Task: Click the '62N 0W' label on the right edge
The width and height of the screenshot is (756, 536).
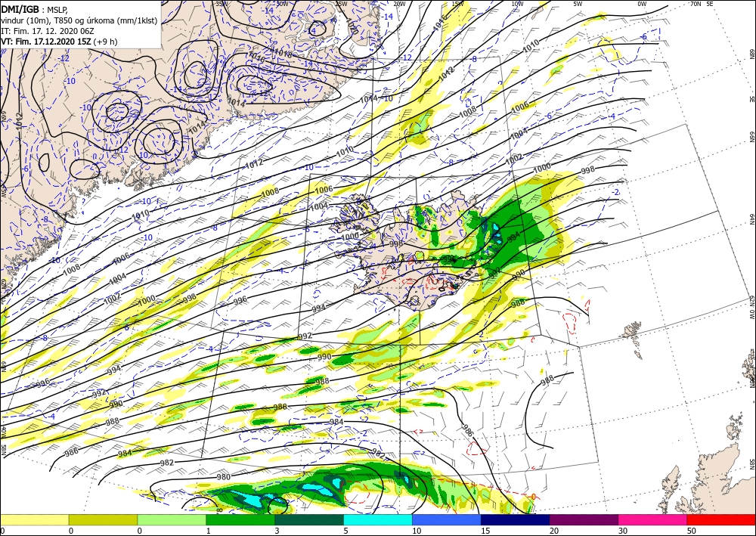Action: coord(751,308)
